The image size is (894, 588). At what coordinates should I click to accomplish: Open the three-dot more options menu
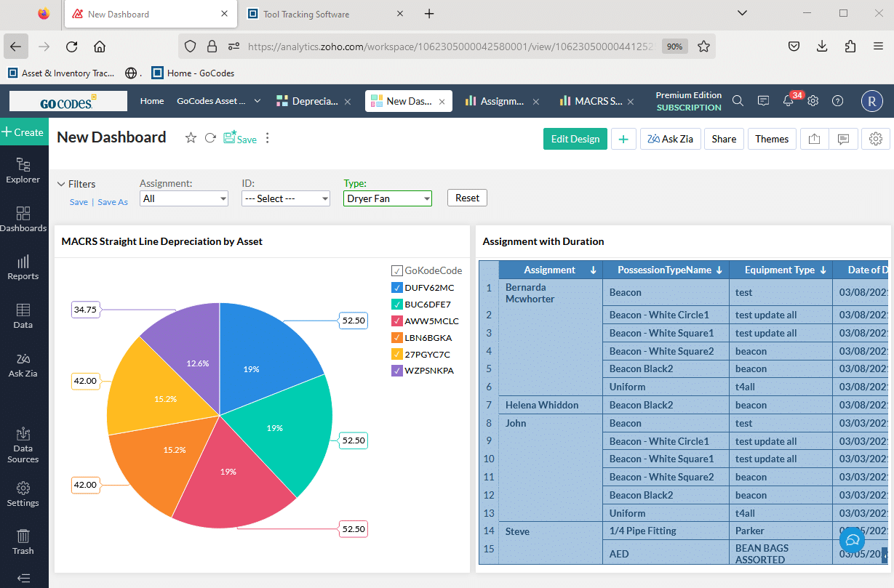[x=267, y=138]
